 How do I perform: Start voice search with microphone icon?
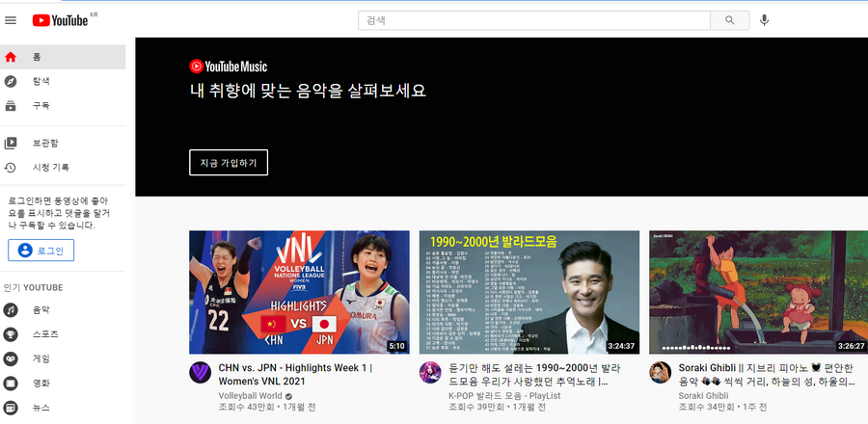click(x=764, y=20)
